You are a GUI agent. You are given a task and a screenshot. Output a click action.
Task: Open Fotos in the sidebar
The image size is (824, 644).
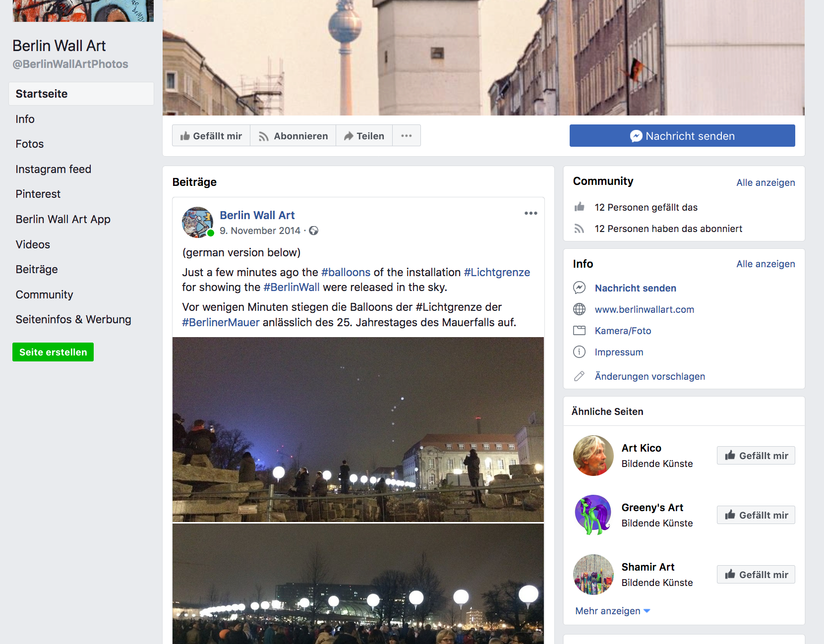30,144
